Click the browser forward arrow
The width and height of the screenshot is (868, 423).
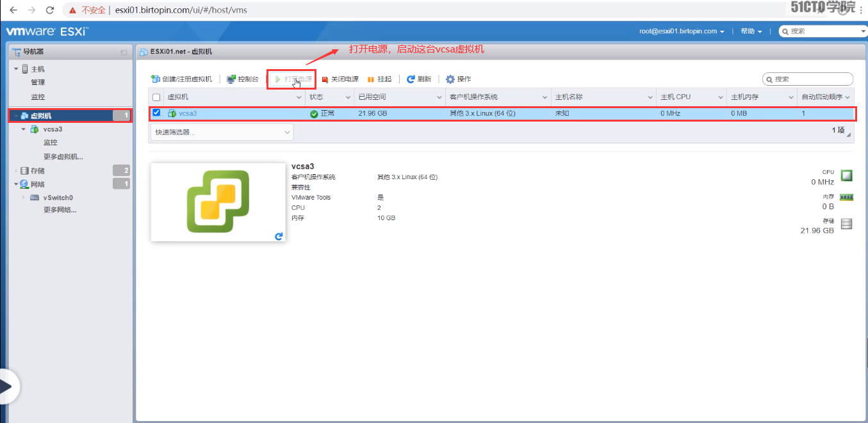point(31,10)
